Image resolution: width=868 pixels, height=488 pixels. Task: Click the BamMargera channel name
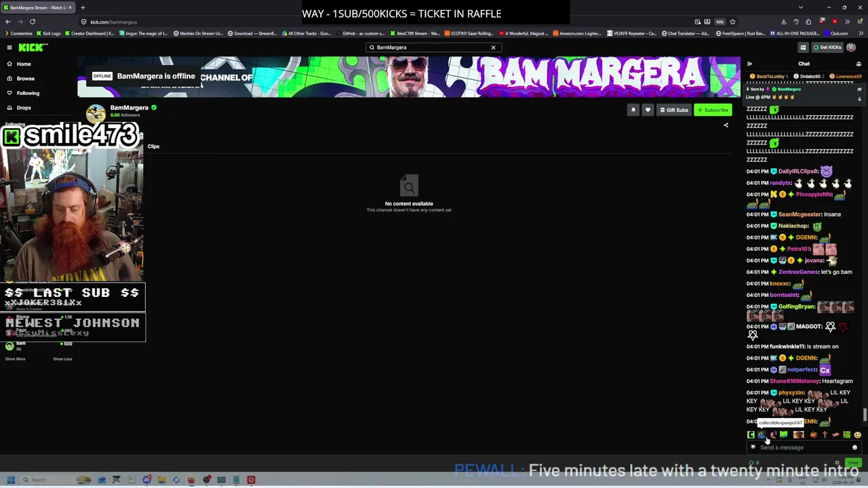129,108
